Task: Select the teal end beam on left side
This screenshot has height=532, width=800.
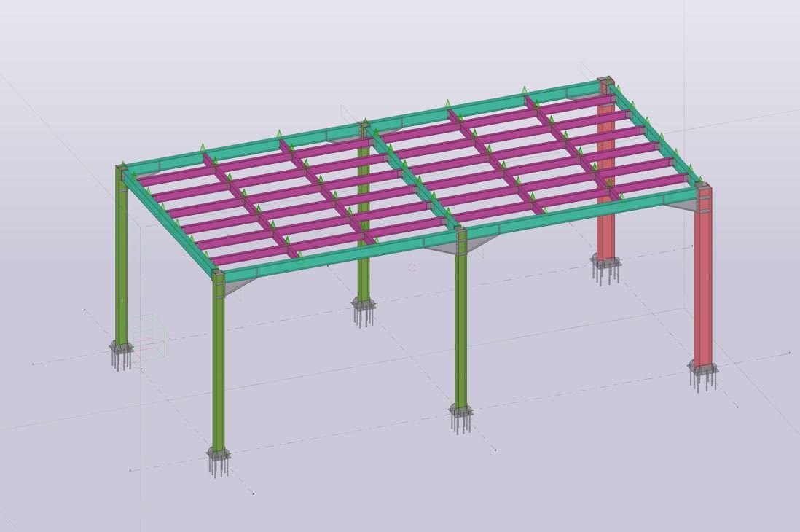Action: [x=171, y=222]
